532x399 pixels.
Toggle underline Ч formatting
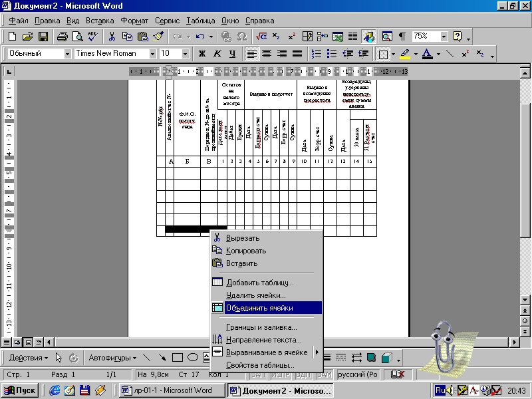tap(232, 54)
